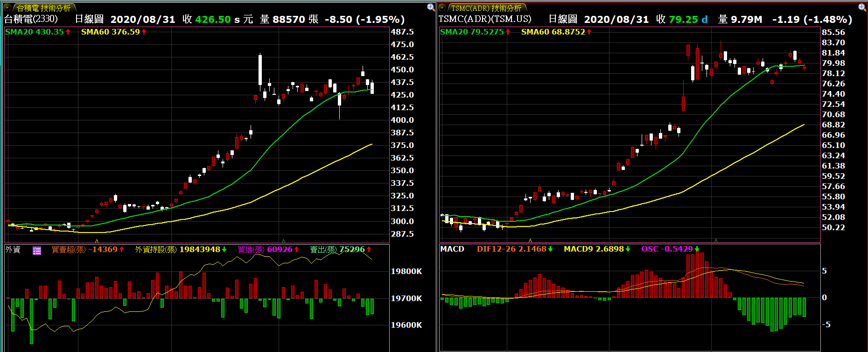
Task: Click the closing price 79.25
Action: 683,19
